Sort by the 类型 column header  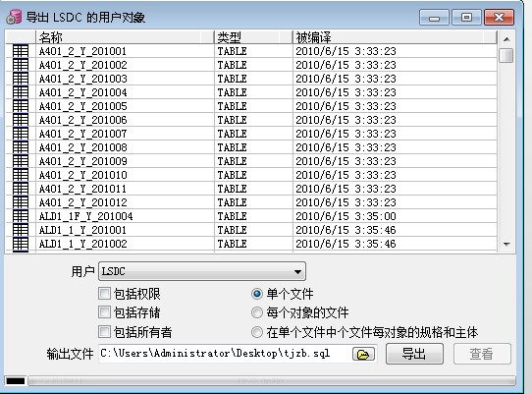pos(253,37)
